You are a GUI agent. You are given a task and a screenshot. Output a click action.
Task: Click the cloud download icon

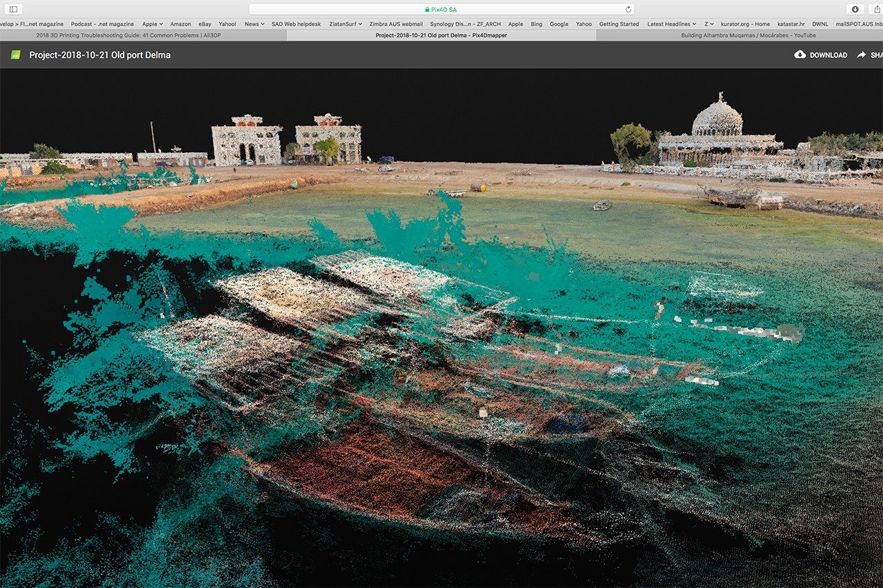[800, 54]
